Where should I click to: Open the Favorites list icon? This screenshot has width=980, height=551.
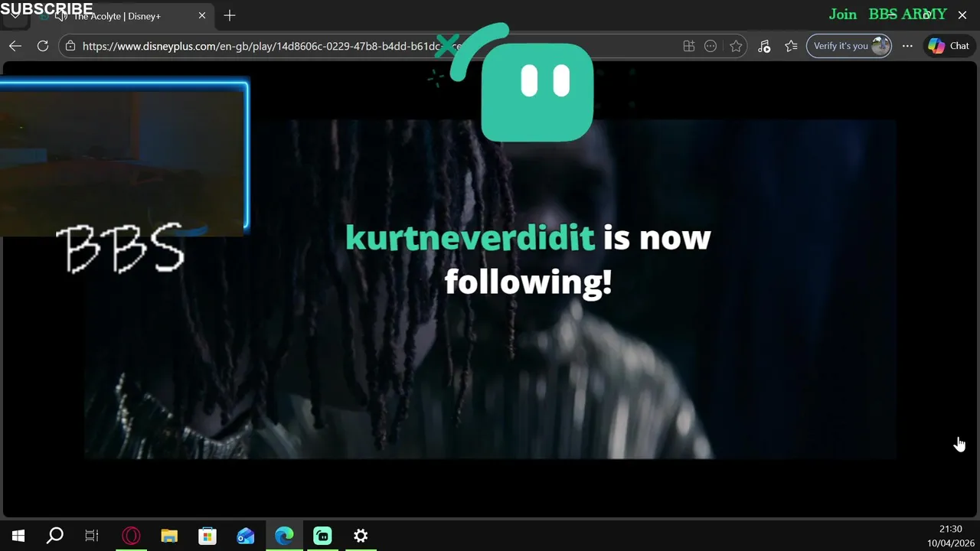click(x=792, y=46)
